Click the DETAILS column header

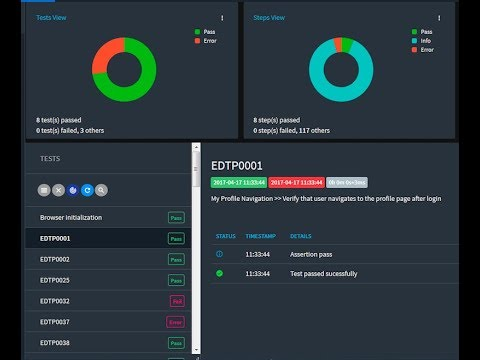pyautogui.click(x=301, y=236)
